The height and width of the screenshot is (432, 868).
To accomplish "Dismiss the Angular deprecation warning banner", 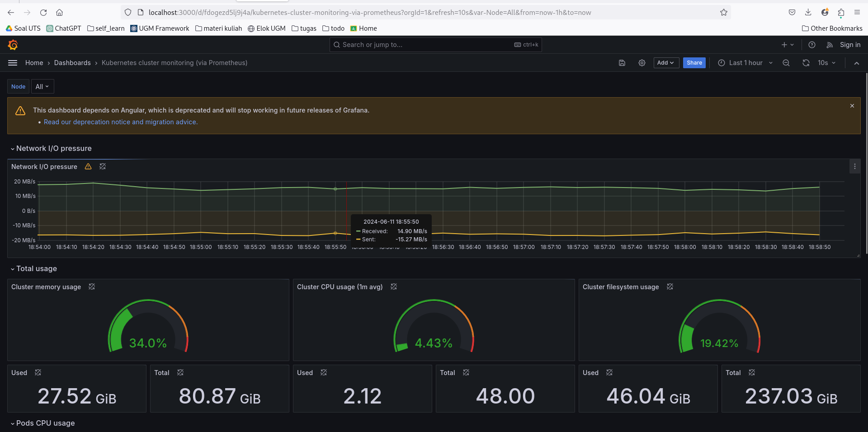I will 852,106.
